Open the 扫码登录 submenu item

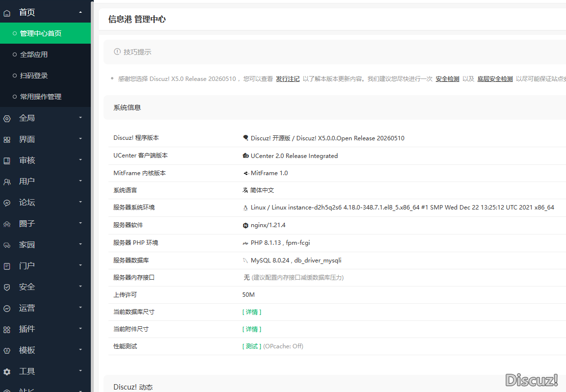tap(46, 76)
